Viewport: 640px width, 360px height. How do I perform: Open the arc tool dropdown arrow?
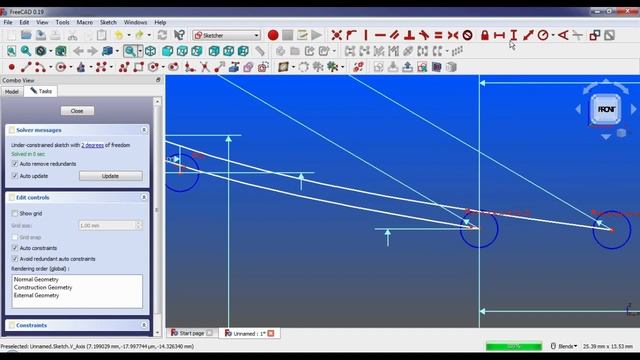50,67
